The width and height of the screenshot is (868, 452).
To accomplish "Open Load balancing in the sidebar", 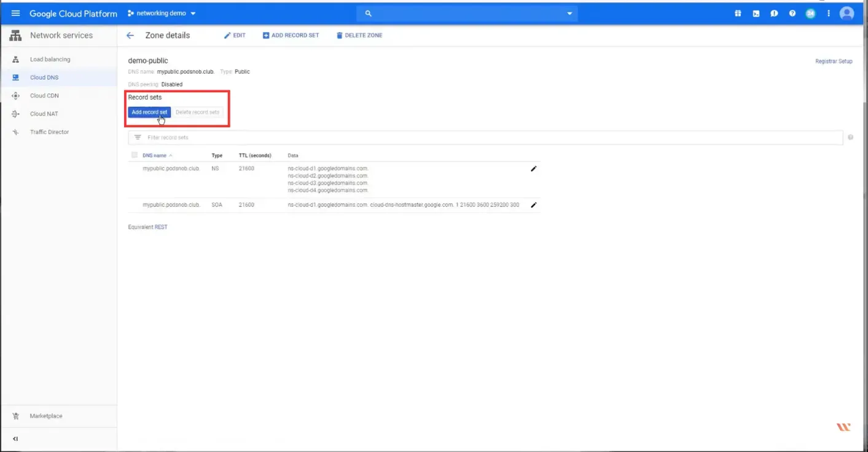I will [x=50, y=60].
